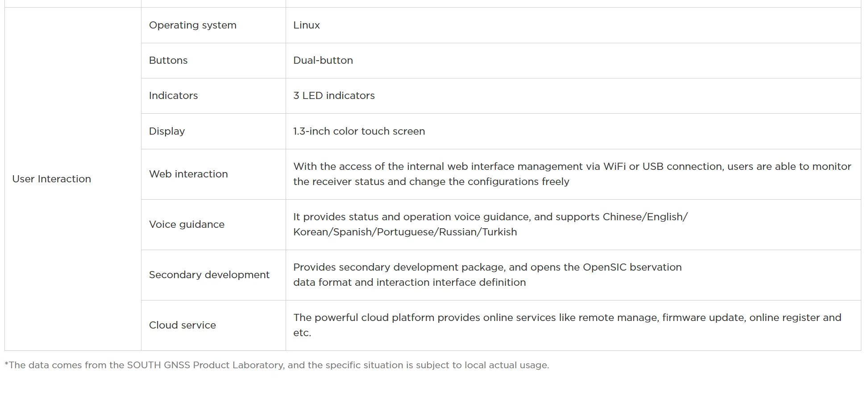Select the "Web interaction" row label

pos(188,174)
